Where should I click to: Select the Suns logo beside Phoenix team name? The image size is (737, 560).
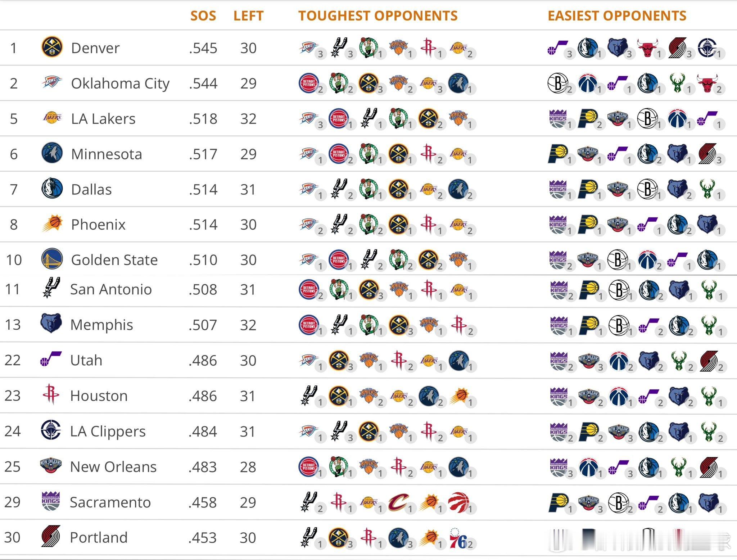53,224
